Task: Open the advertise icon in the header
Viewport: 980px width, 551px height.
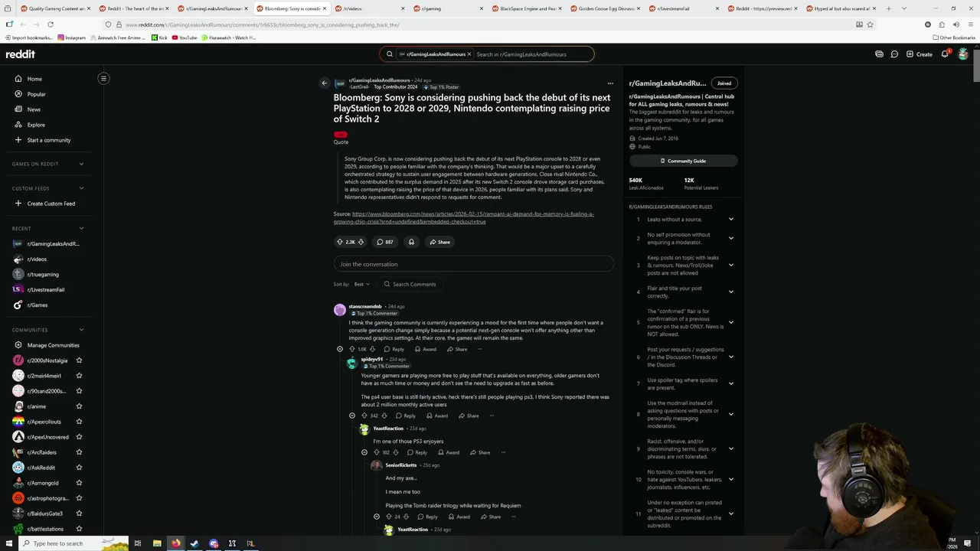Action: coord(879,54)
